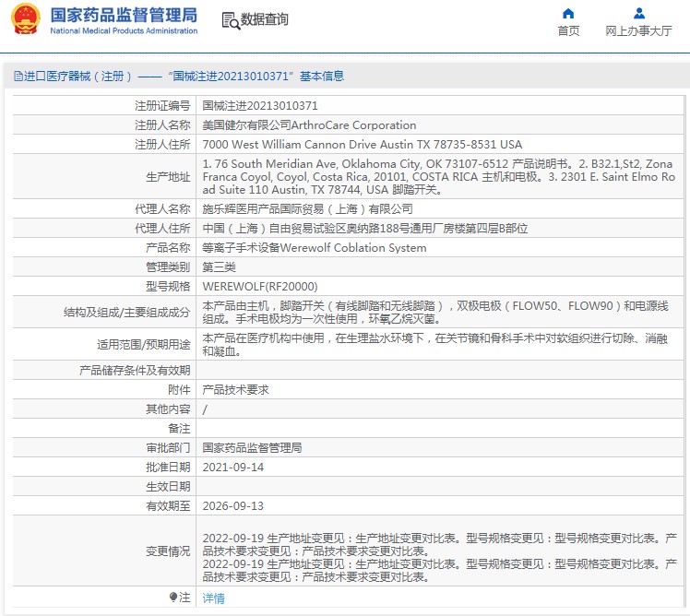
Task: Click the lightbulb icon beside 注
Action: [x=172, y=597]
